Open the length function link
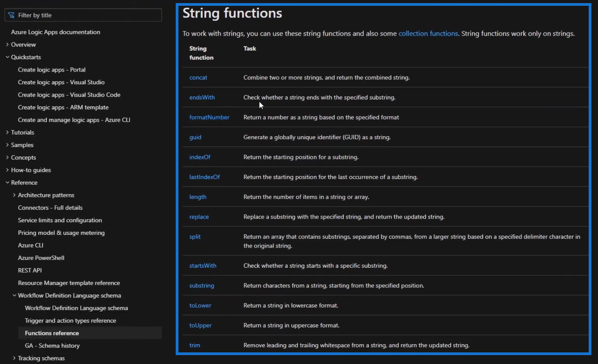 click(x=198, y=197)
